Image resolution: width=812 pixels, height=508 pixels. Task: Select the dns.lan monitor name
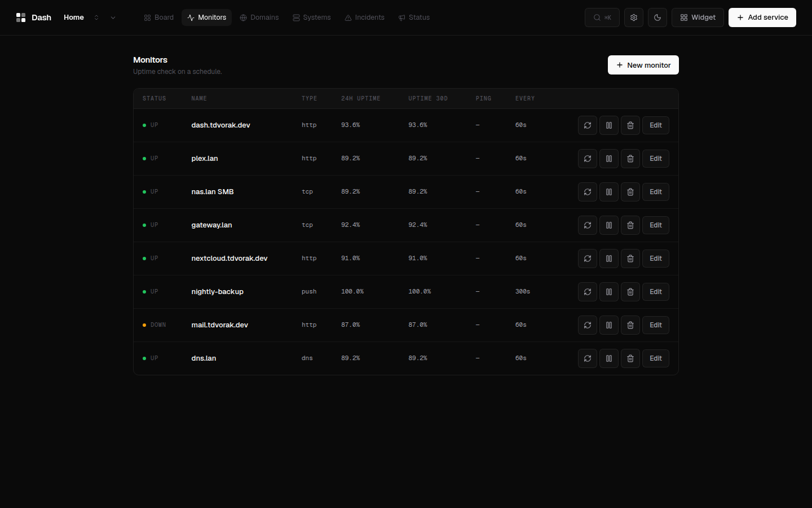[204, 358]
